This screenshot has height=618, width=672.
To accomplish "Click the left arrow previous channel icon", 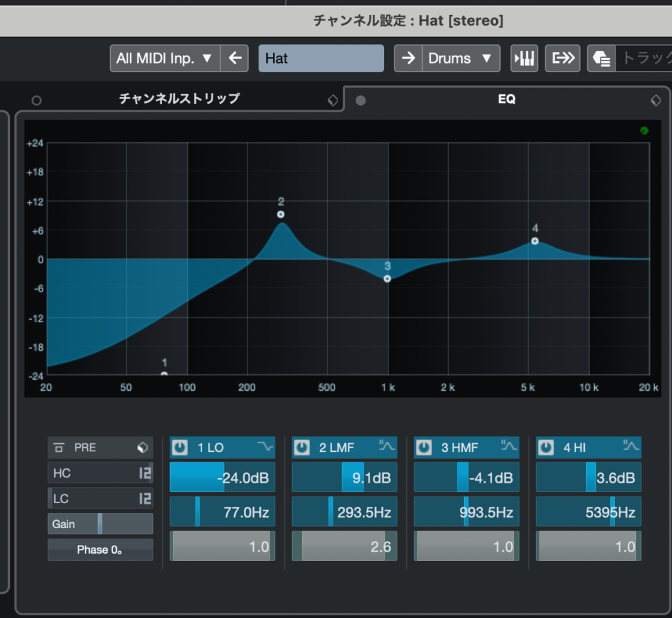I will (234, 58).
